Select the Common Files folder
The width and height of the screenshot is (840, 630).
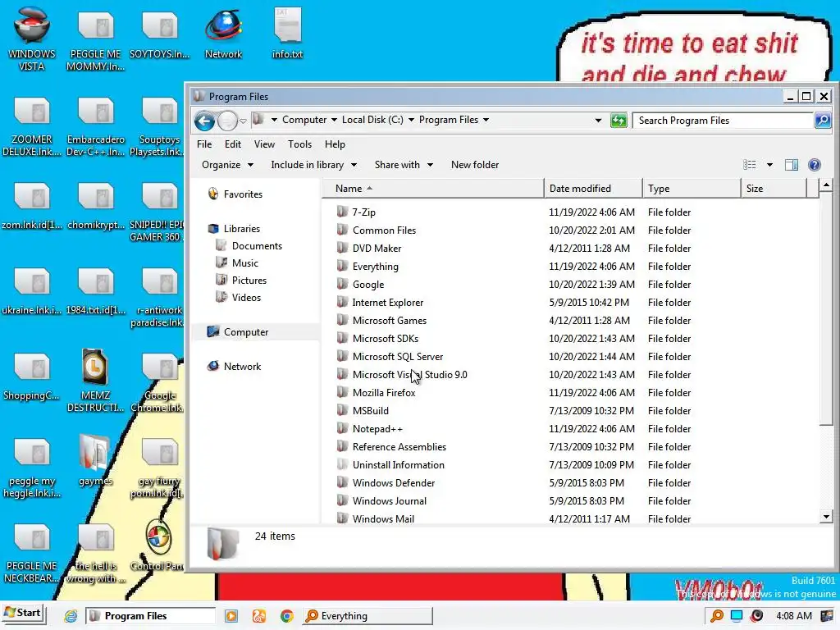coord(384,231)
